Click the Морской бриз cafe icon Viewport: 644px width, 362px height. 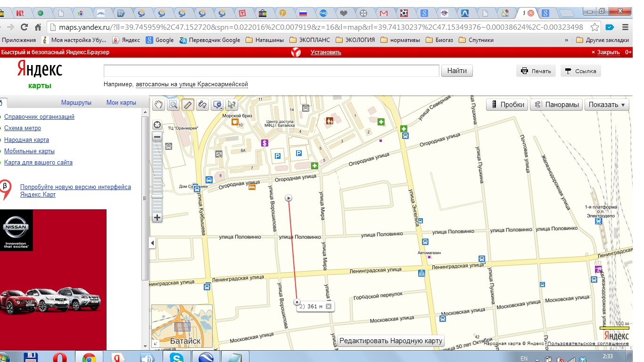(235, 122)
